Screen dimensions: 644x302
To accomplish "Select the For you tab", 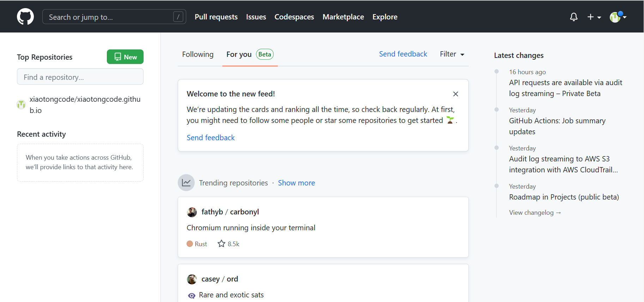I will (250, 54).
